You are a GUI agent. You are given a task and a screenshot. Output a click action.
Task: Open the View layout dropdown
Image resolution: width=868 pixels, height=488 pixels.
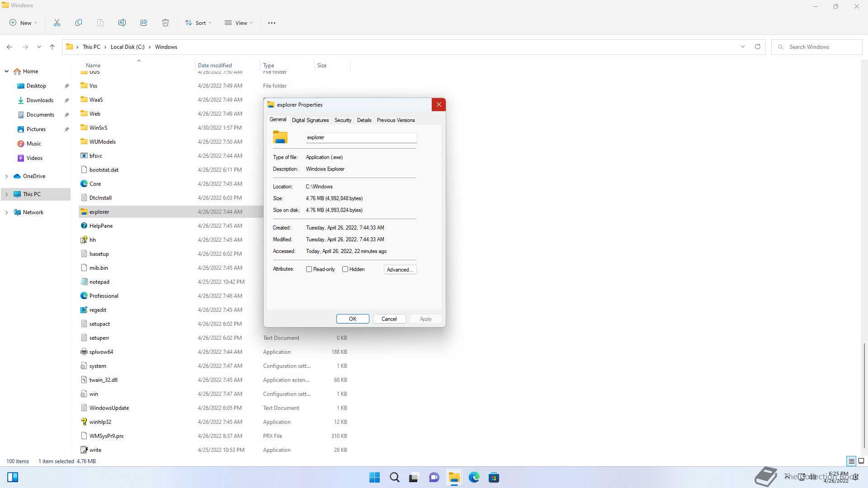click(x=239, y=23)
